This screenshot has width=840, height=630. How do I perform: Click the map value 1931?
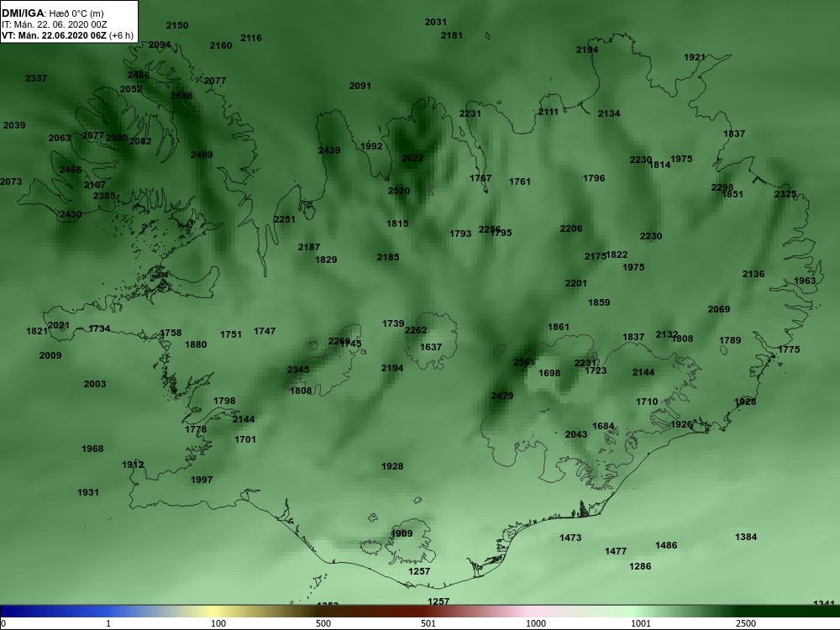coord(88,492)
